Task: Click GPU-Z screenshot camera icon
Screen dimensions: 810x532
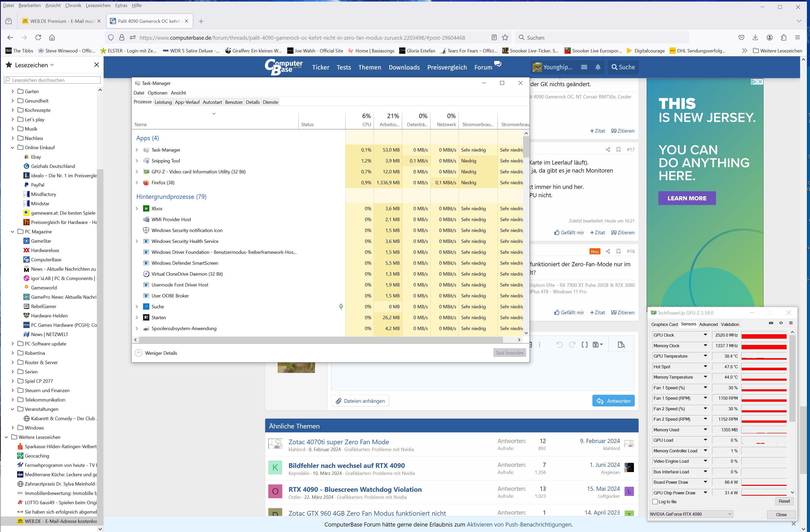Action: pyautogui.click(x=771, y=323)
